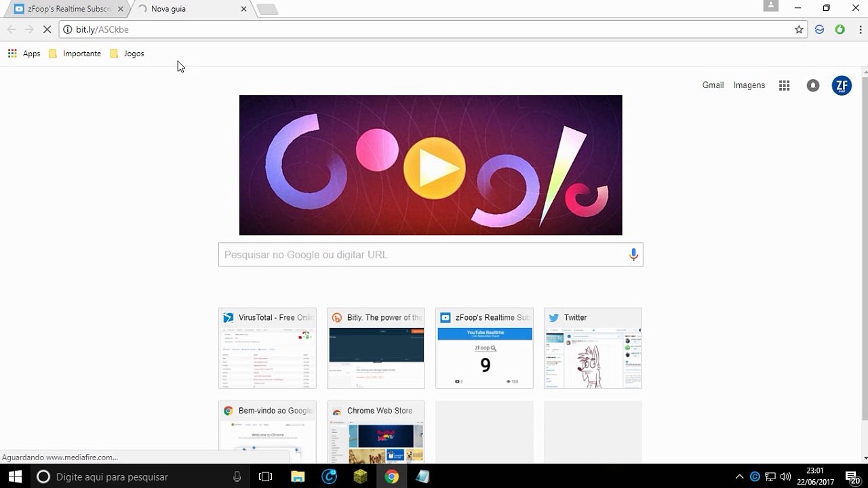Open zFoop's Realtime Sub thumbnail
Screen dimensions: 868x488
[484, 348]
